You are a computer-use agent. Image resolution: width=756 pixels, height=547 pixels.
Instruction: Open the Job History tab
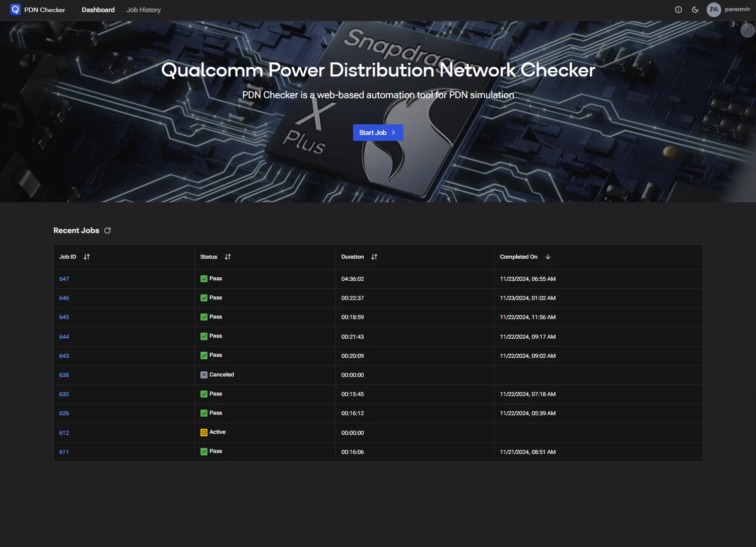144,10
